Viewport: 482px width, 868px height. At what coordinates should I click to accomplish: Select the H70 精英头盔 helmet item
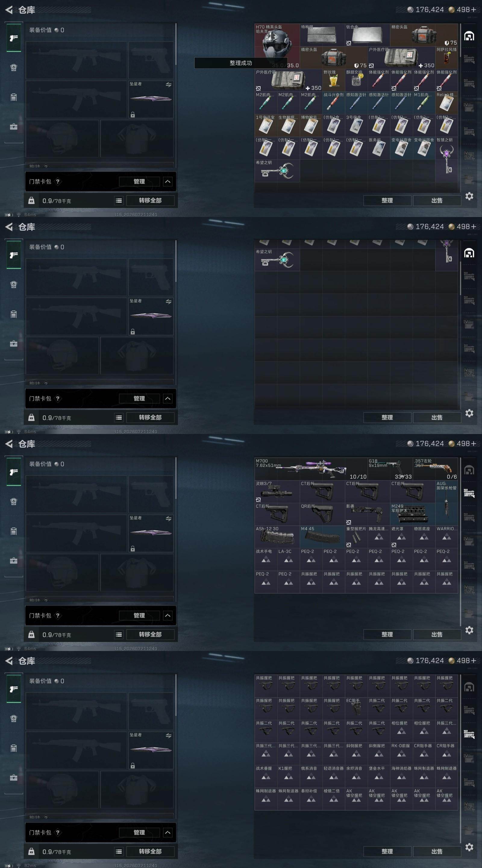(277, 46)
